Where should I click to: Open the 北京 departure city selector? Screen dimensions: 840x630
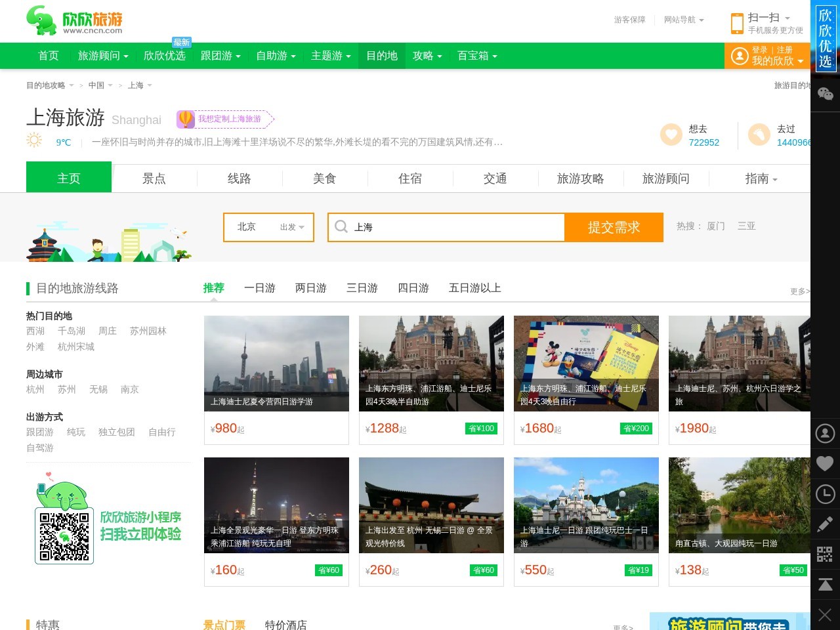click(268, 227)
